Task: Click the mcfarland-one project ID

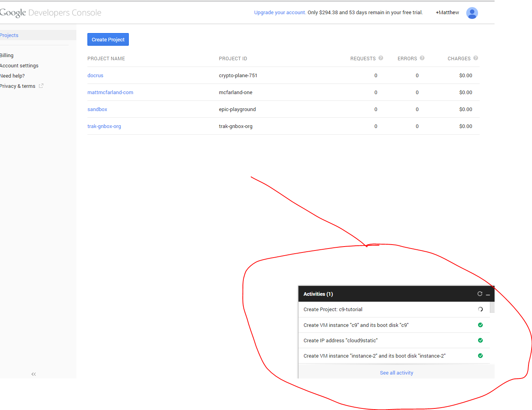Action: (x=235, y=92)
